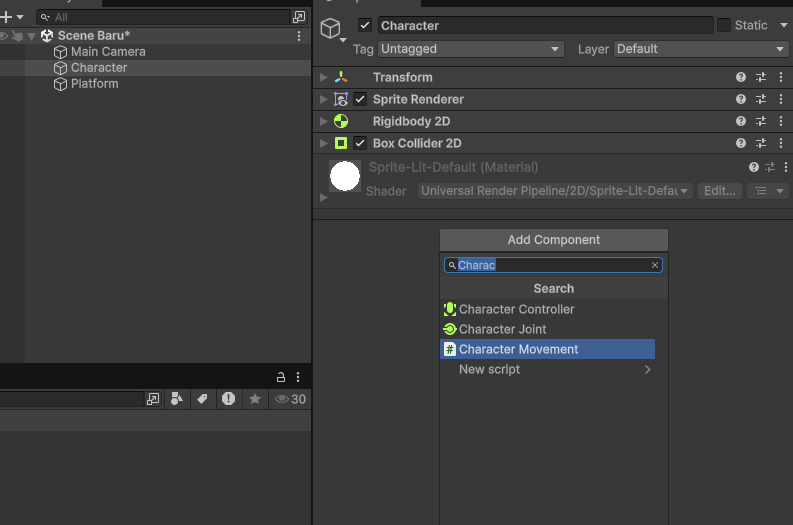793x525 pixels.
Task: Open Scene Baru options three-dot menu
Action: (299, 36)
